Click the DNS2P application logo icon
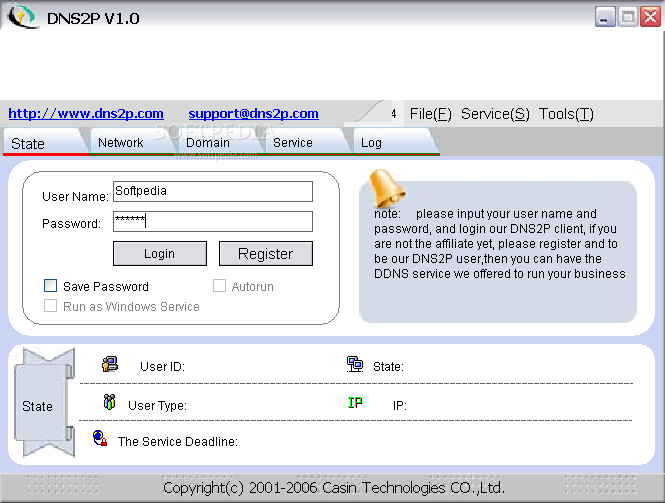 point(23,17)
